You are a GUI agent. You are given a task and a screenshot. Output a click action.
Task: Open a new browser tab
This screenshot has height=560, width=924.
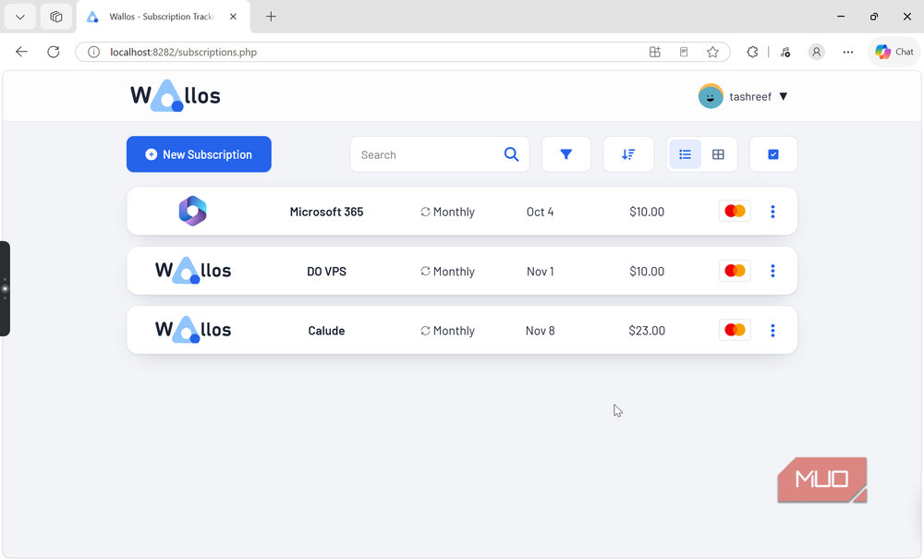click(x=271, y=17)
